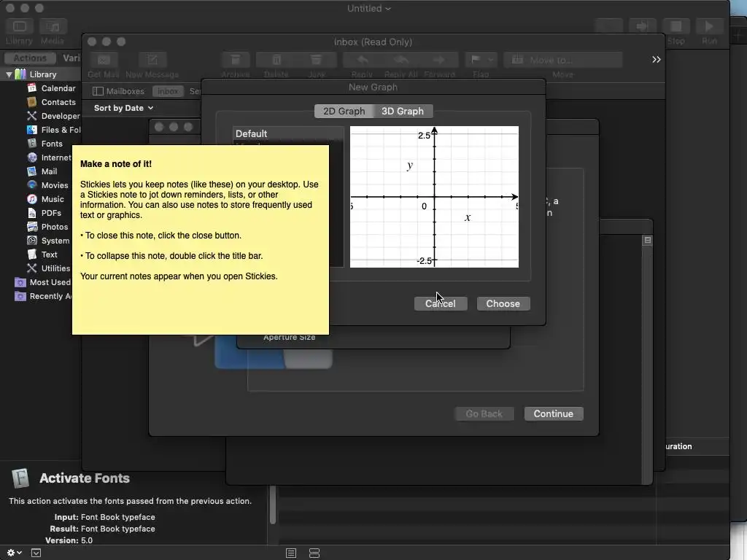The image size is (747, 560).
Task: Select the Mail library icon
Action: point(32,171)
